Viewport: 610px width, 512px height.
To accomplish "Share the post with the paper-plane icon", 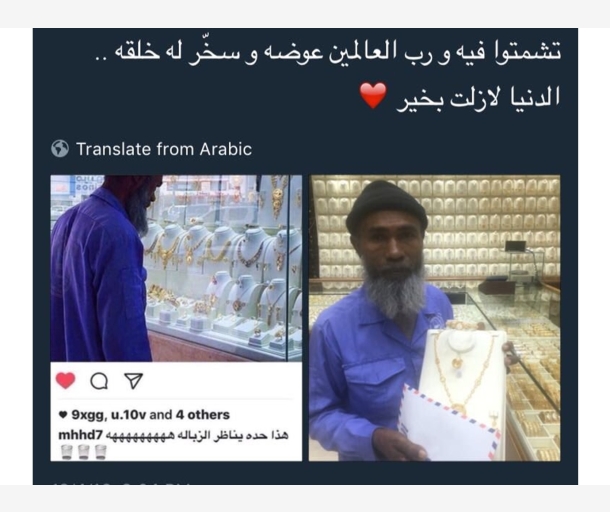I will (x=133, y=380).
